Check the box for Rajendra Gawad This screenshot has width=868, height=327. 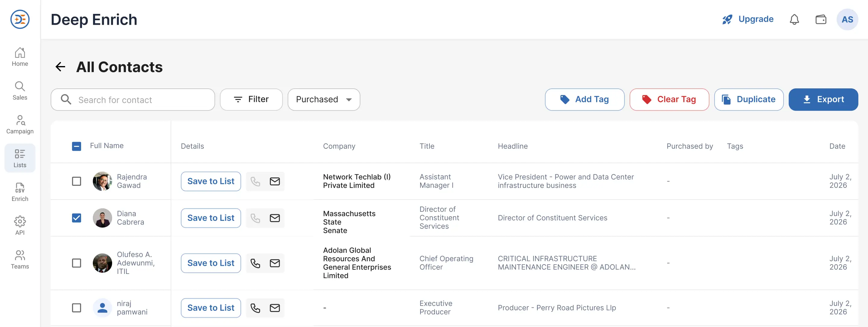pyautogui.click(x=77, y=181)
